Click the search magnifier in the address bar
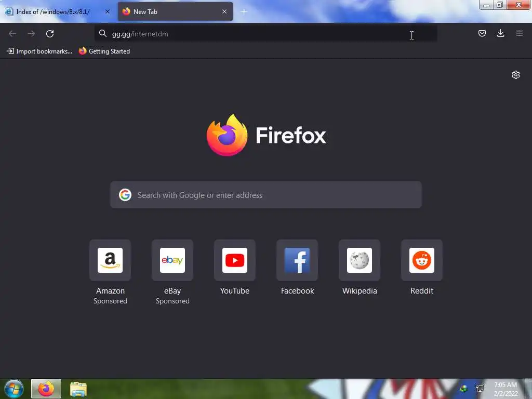The width and height of the screenshot is (532, 399). coord(102,33)
